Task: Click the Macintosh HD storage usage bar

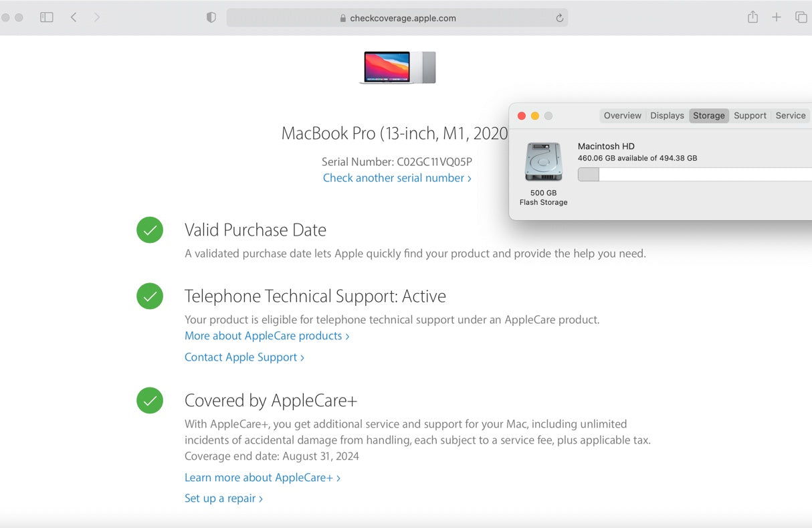Action: click(694, 175)
